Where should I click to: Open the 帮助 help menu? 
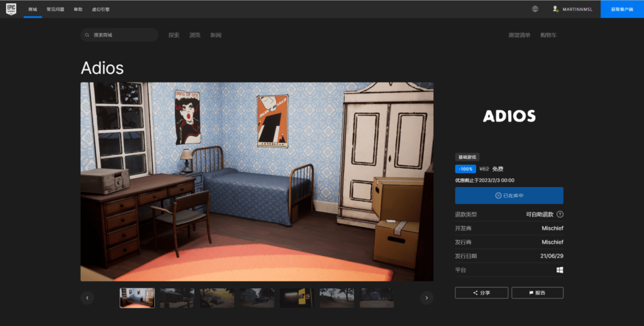pyautogui.click(x=78, y=9)
